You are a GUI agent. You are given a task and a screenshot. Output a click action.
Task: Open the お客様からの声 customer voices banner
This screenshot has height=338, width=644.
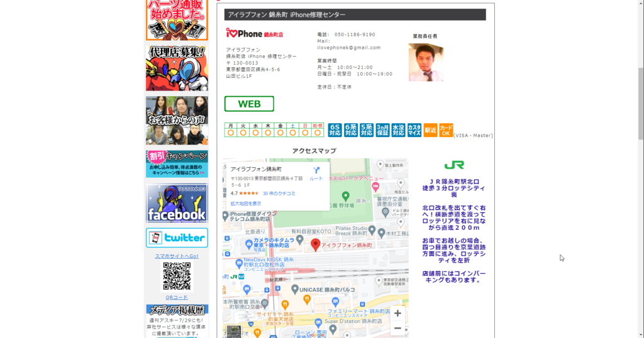click(x=177, y=120)
